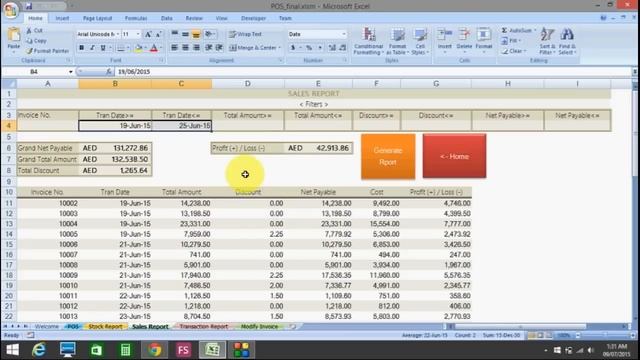Screen dimensions: 640x360
Task: Open Sort & Filter menu
Action: point(547,41)
